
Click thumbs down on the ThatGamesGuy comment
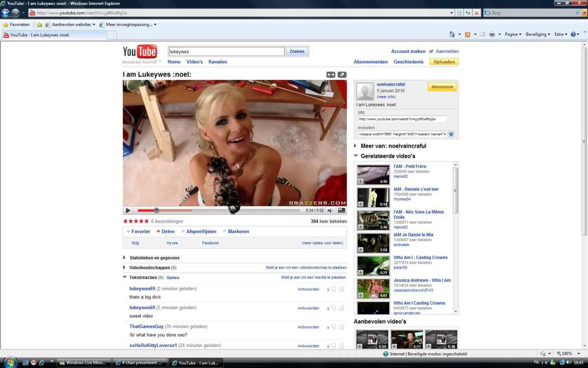point(333,327)
